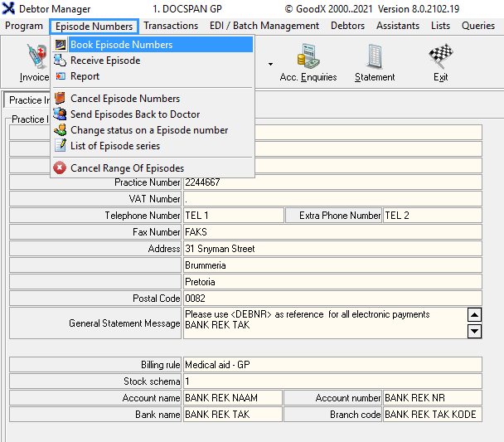The image size is (504, 442).
Task: Click the Telephone Number field
Action: [x=233, y=216]
